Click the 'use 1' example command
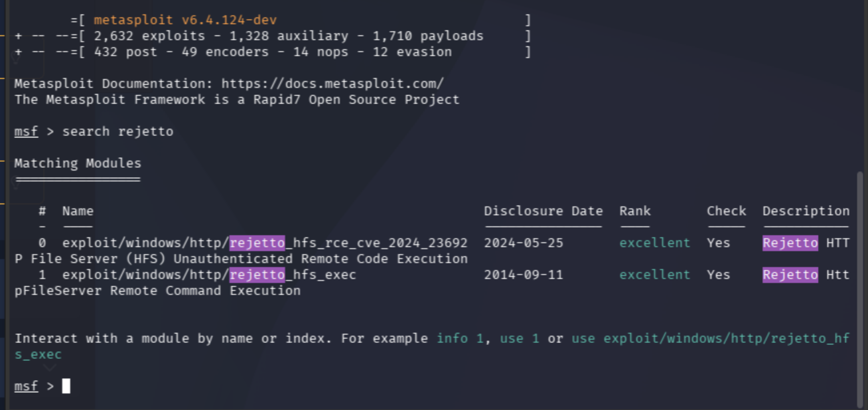The height and width of the screenshot is (410, 868). tap(520, 338)
